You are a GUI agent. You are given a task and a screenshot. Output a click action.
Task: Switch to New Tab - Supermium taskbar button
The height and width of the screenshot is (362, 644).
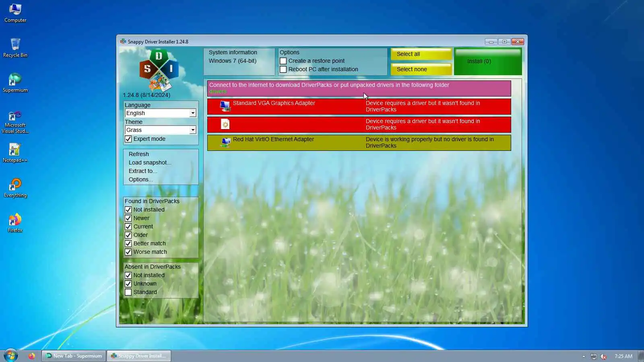click(74, 356)
